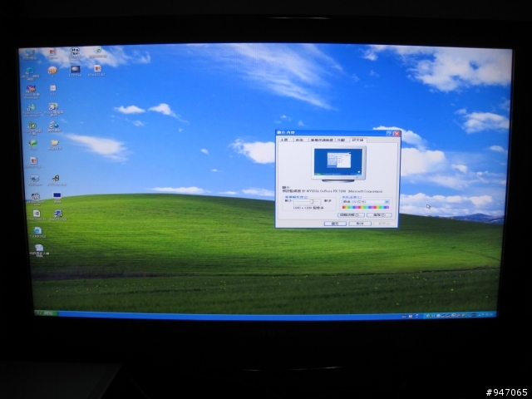Switch to the Screen Saver (螢幕保護裝置) tab
Screen dimensions: 532x399
click(x=322, y=140)
